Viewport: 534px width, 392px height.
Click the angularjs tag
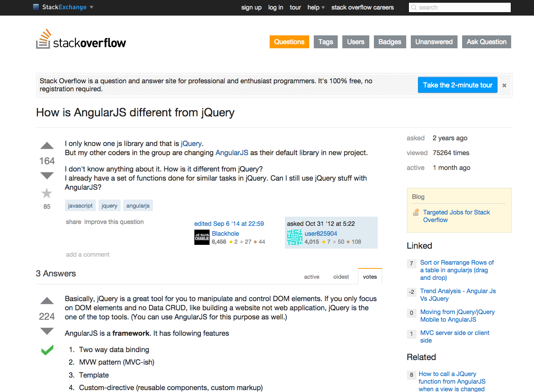[138, 206]
